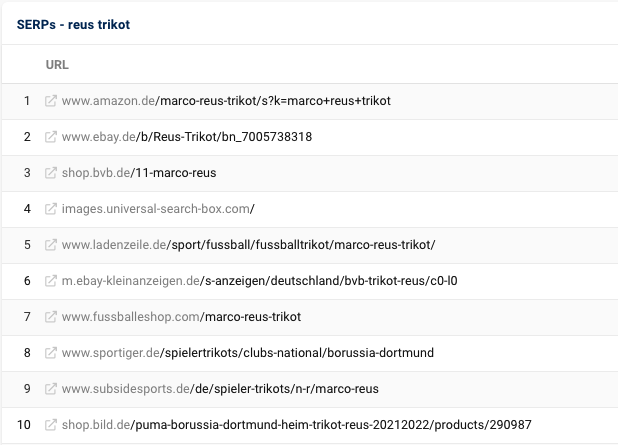Screen dimensions: 618x445
Task: Click external link icon for shop.bild.de
Action: coord(51,425)
